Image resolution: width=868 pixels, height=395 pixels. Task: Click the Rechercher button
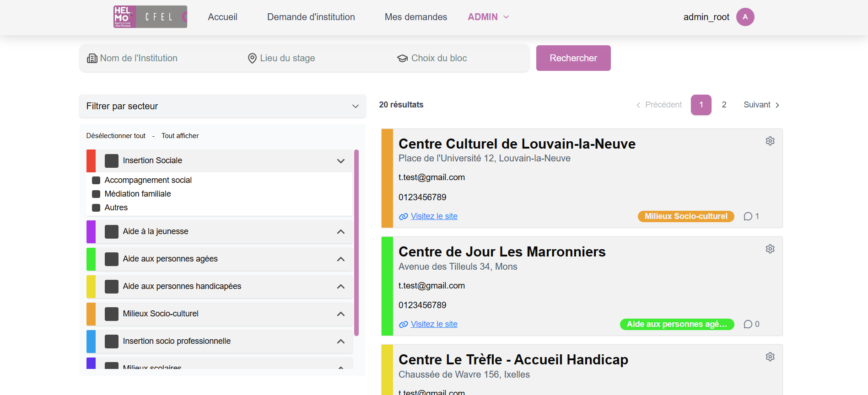[x=573, y=58]
